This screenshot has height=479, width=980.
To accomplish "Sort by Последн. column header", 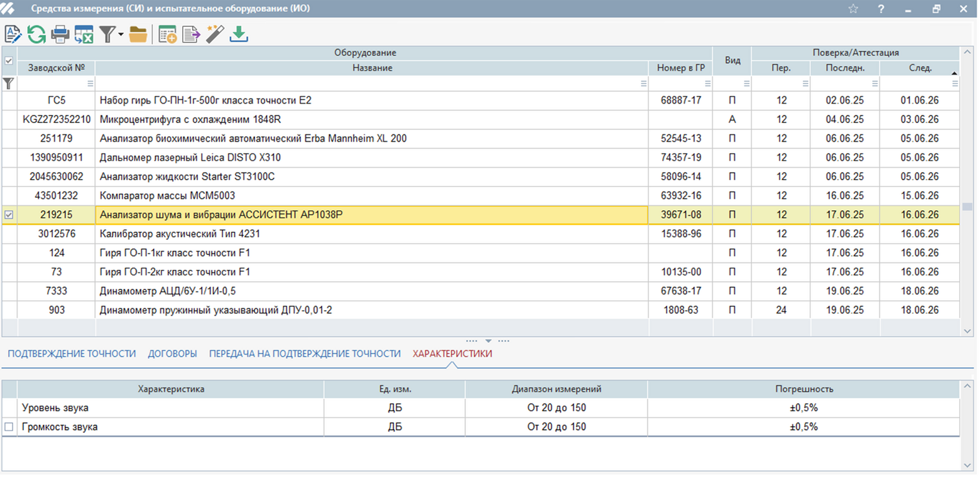I will [x=845, y=68].
